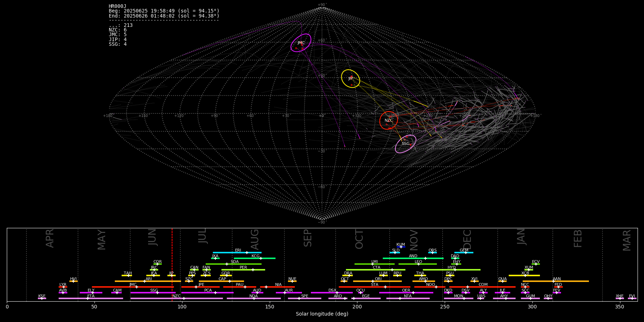The image size is (644, 322).
Task: Select the purple OER shower bar
Action: [406, 293]
